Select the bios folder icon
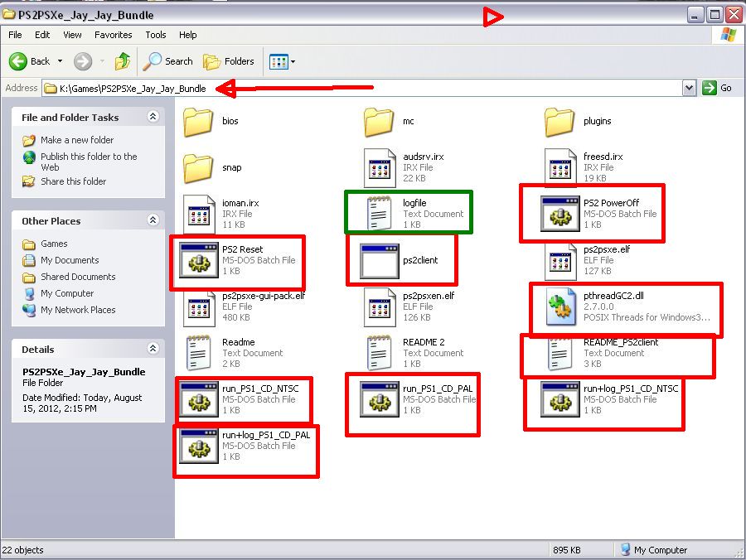 198,122
